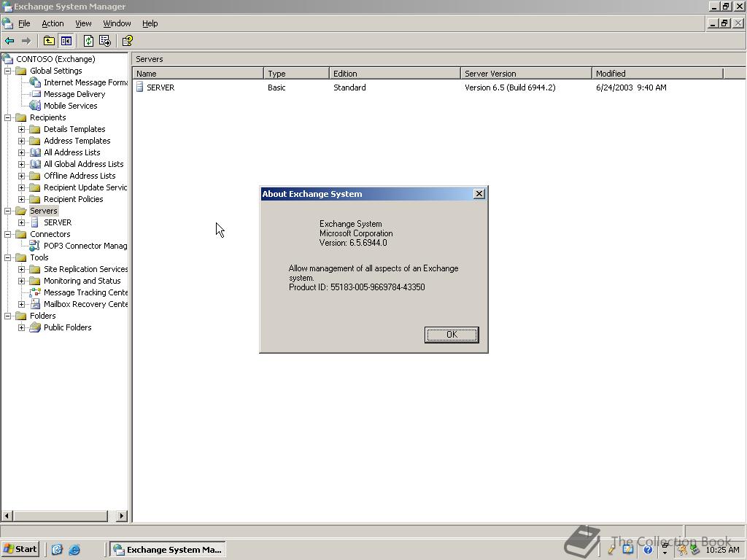Click the Modified column header
This screenshot has height=560, width=747.
(x=657, y=74)
